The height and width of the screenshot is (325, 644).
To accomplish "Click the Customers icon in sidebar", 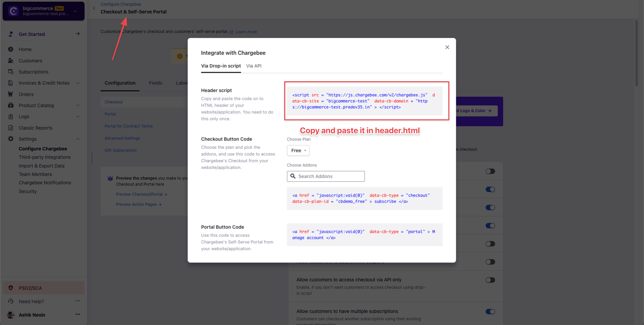I will [11, 61].
